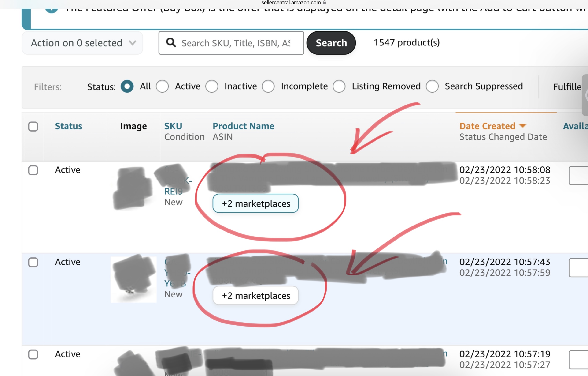
Task: Click the date 02/23/2022 10:58:23
Action: click(x=505, y=181)
